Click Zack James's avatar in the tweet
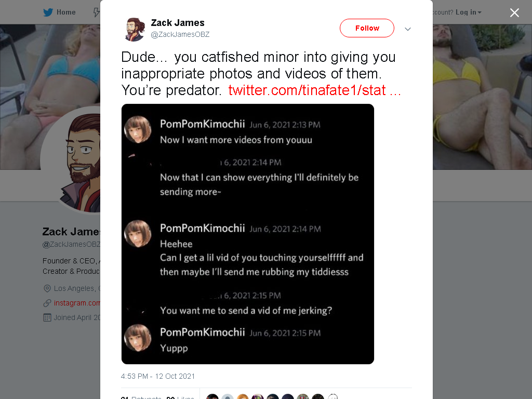The width and height of the screenshot is (532, 399). pyautogui.click(x=135, y=30)
